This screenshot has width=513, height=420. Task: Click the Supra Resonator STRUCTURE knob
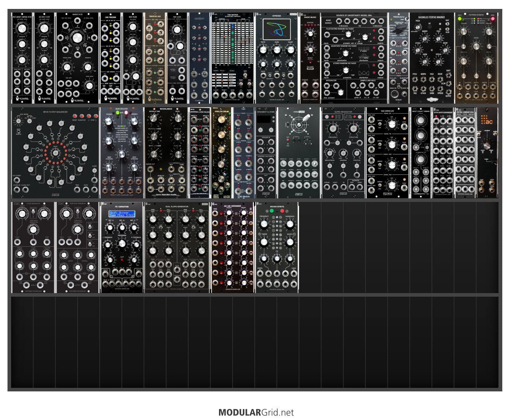pos(353,129)
